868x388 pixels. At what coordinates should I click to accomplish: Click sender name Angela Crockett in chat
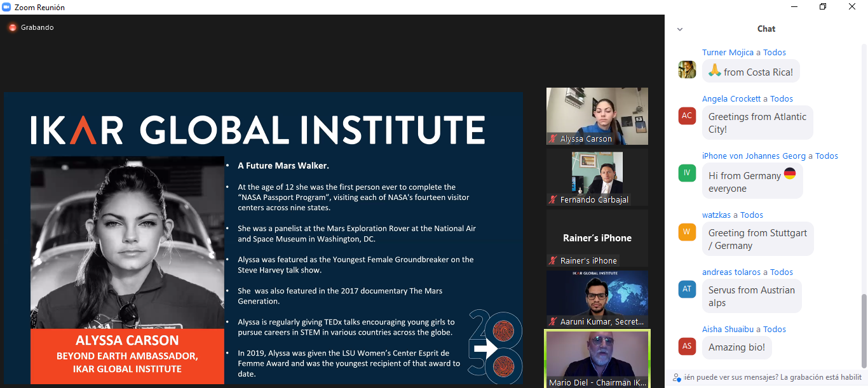731,99
